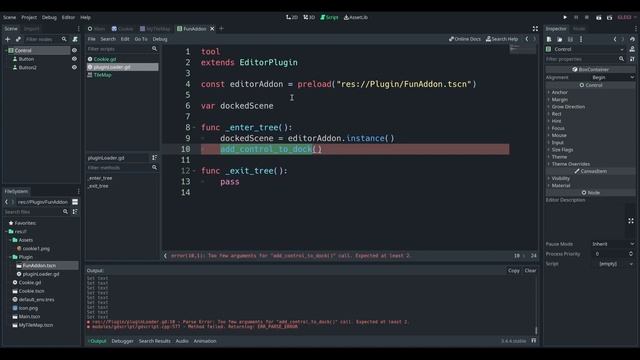Switch to the Debugger bottom tab
The image size is (640, 360).
tap(122, 341)
